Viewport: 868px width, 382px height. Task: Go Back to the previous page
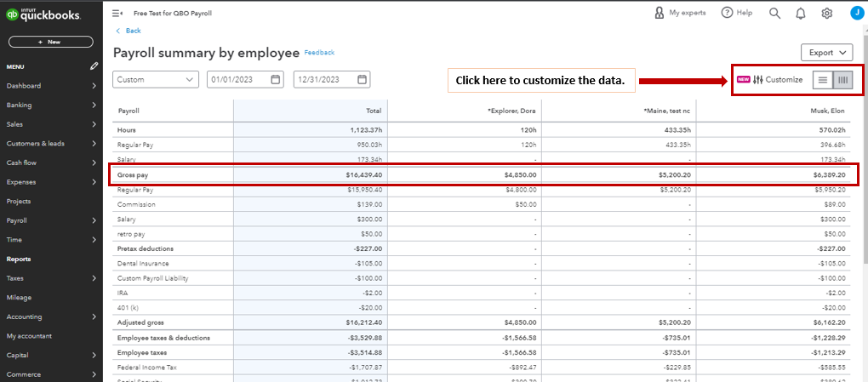128,31
